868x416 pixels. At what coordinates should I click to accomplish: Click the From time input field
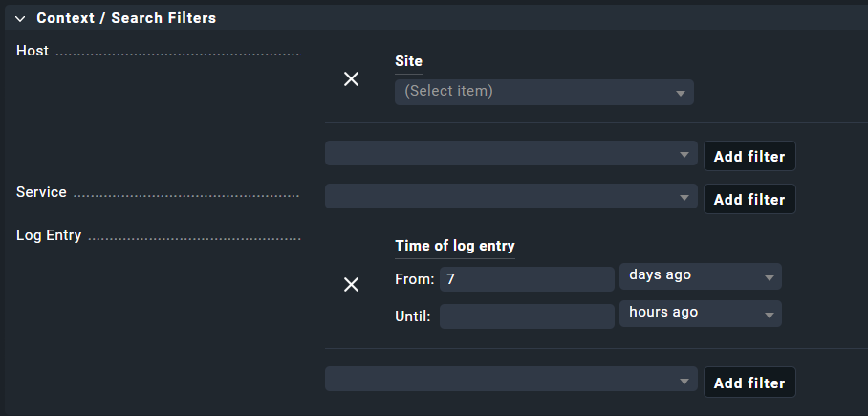coord(527,279)
